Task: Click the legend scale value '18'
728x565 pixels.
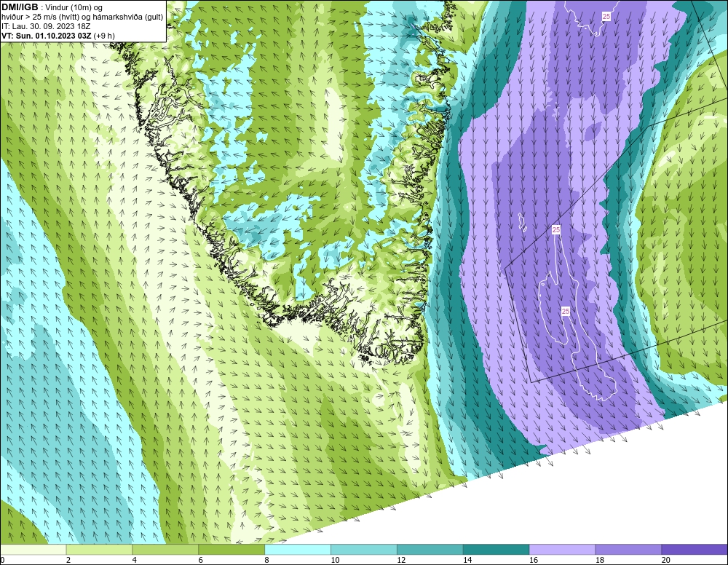Action: tap(600, 561)
